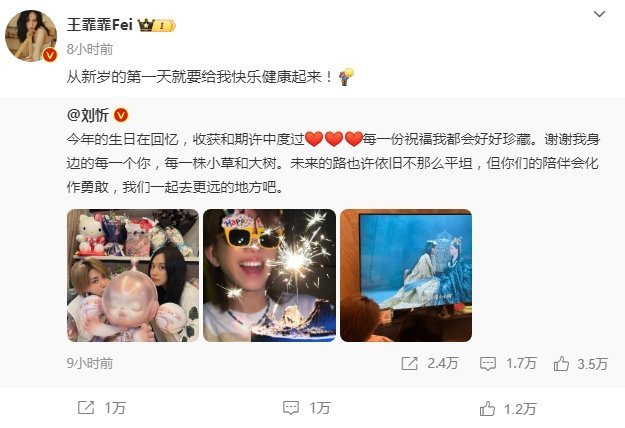Open the Hello Kitty gifts photo thumbnail
The height and width of the screenshot is (428, 625).
point(133,275)
